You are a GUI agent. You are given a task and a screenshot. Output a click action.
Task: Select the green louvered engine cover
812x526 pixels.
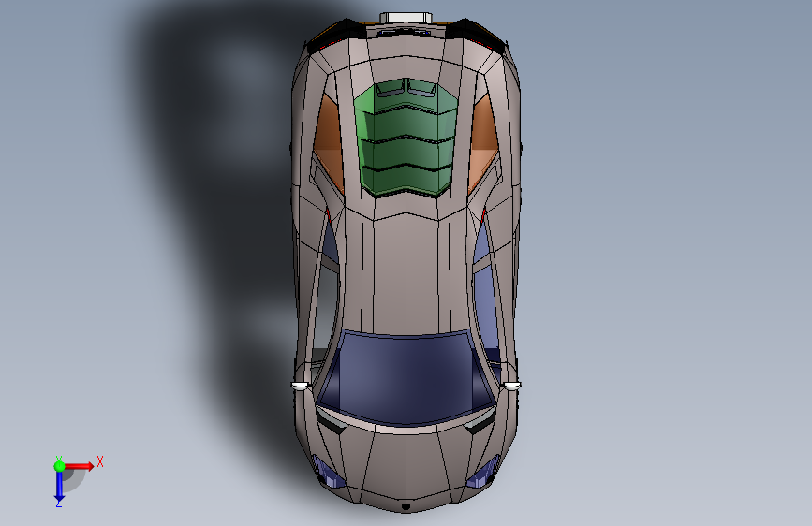point(406,137)
